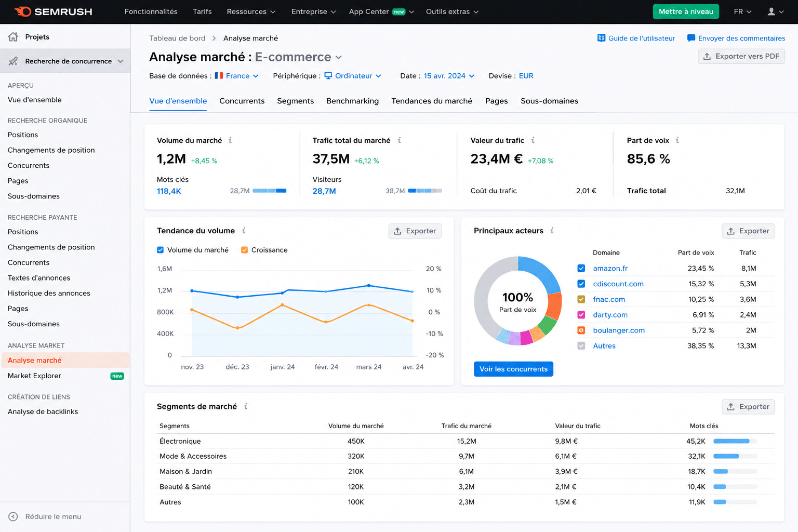Go to Tableau de bord breadcrumb
Screen dimensions: 798x532
click(177, 38)
